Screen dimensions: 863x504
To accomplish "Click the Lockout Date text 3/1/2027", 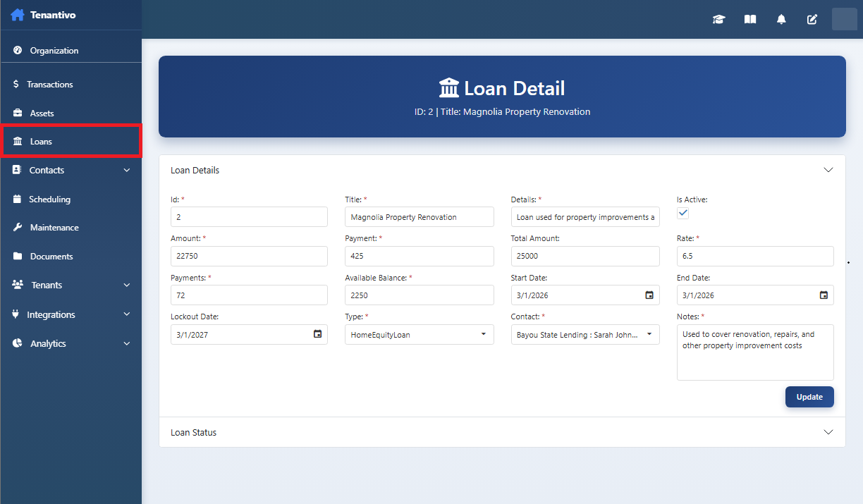I will [x=192, y=335].
